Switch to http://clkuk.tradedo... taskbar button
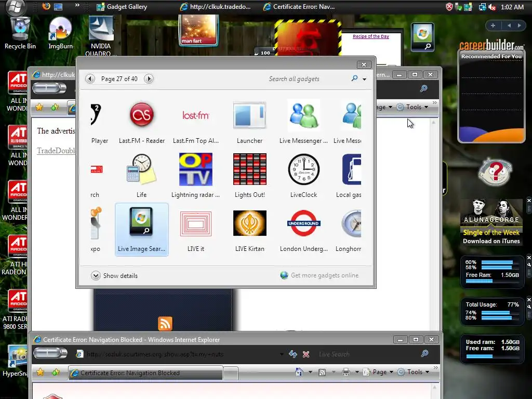Viewport: 532px width, 399px height. pos(216,7)
